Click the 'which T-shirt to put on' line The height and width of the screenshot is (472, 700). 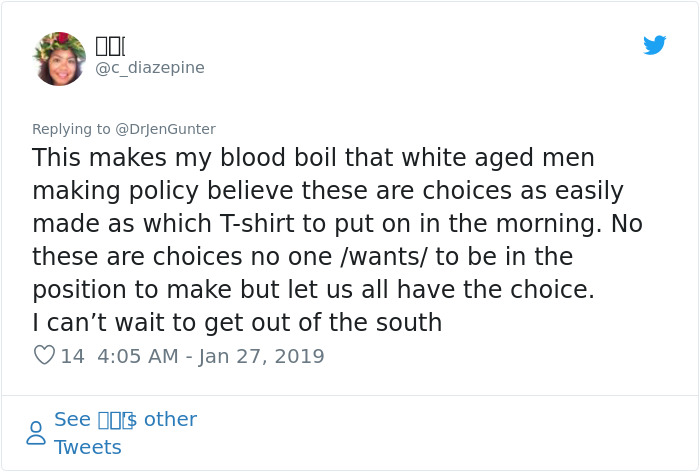coord(337,224)
